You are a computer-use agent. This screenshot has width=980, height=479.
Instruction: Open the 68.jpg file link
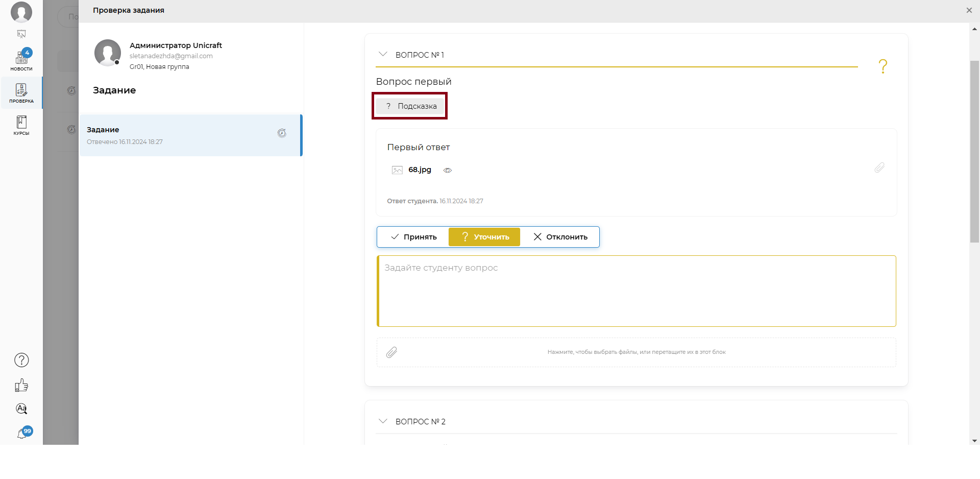420,170
